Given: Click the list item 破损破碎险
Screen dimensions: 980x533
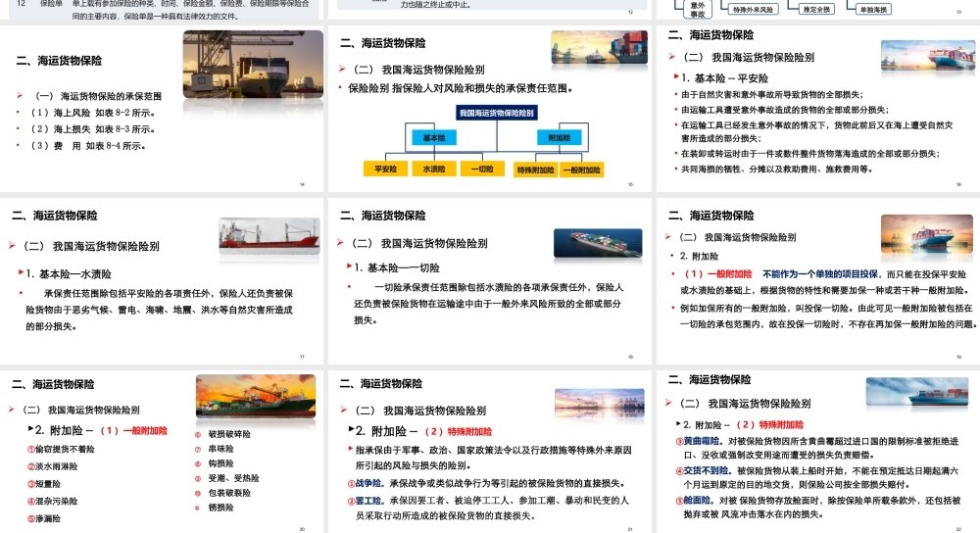Looking at the screenshot, I should point(229,434).
